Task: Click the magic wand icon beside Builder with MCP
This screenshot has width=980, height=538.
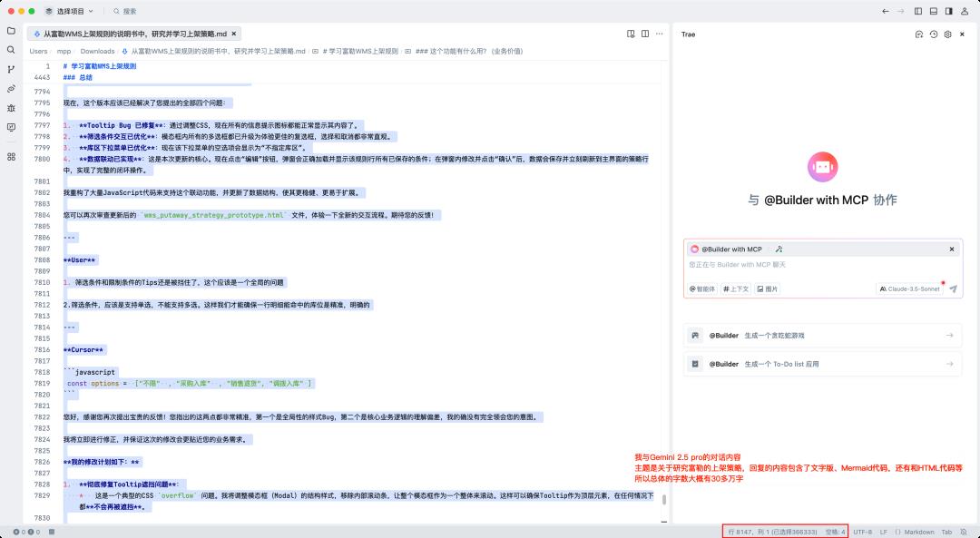Action: [x=779, y=249]
